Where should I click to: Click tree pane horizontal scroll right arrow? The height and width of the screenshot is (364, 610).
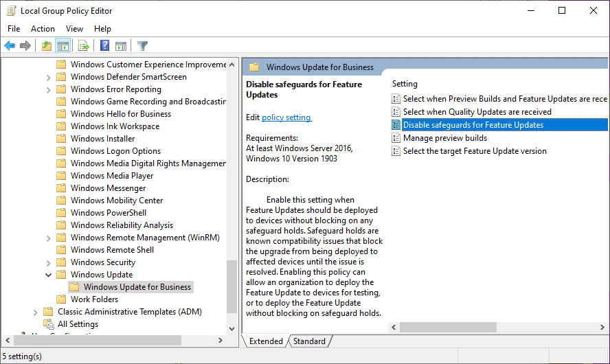click(x=221, y=340)
